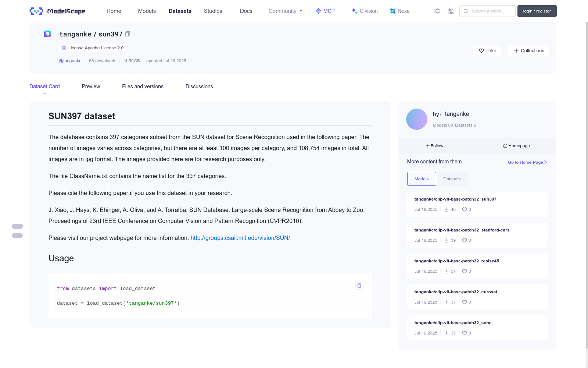Open the clip-vit-base-patch32_eurosat model
Image resolution: width=588 pixels, height=368 pixels.
[x=456, y=292]
